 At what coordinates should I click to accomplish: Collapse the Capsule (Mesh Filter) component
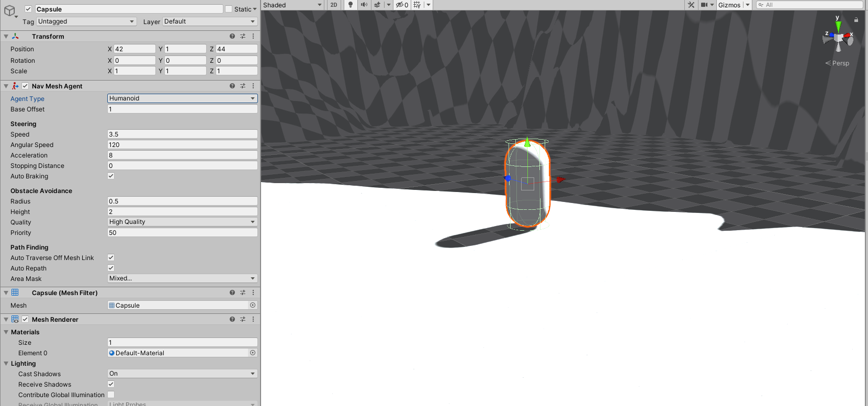[x=6, y=292]
